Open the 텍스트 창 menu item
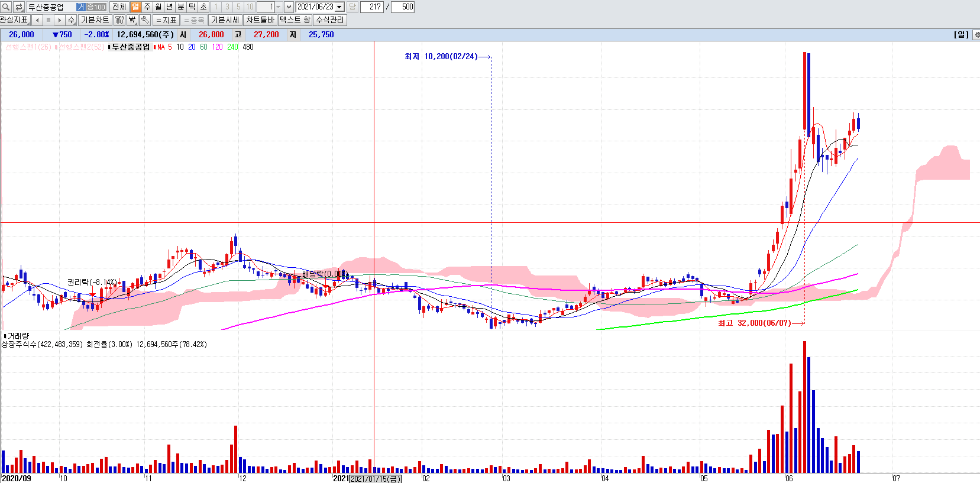980x483 pixels. point(295,20)
